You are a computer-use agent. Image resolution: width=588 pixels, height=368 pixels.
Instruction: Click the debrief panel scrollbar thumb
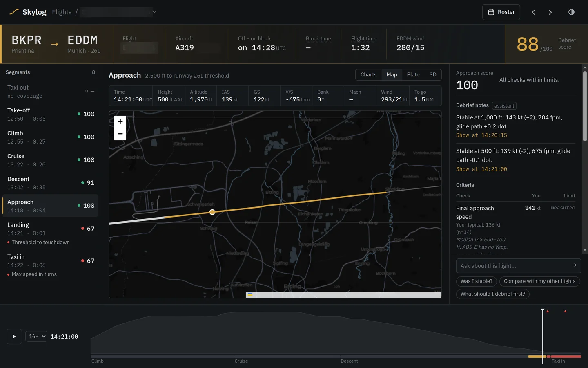(x=585, y=106)
